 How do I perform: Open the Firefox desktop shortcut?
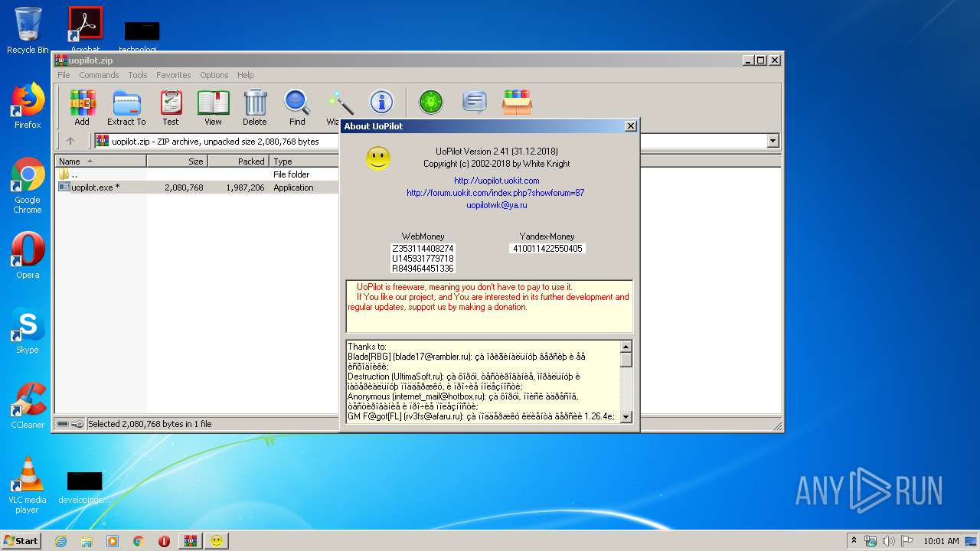(x=28, y=106)
